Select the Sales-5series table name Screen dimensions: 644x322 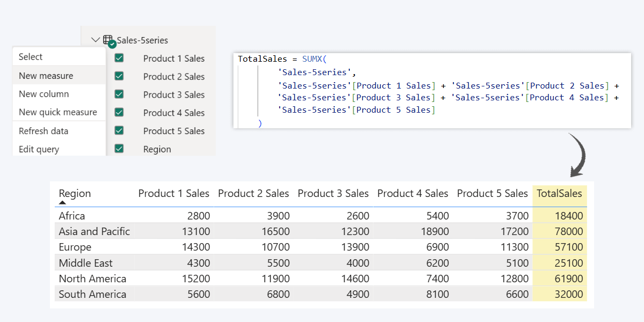click(x=142, y=40)
